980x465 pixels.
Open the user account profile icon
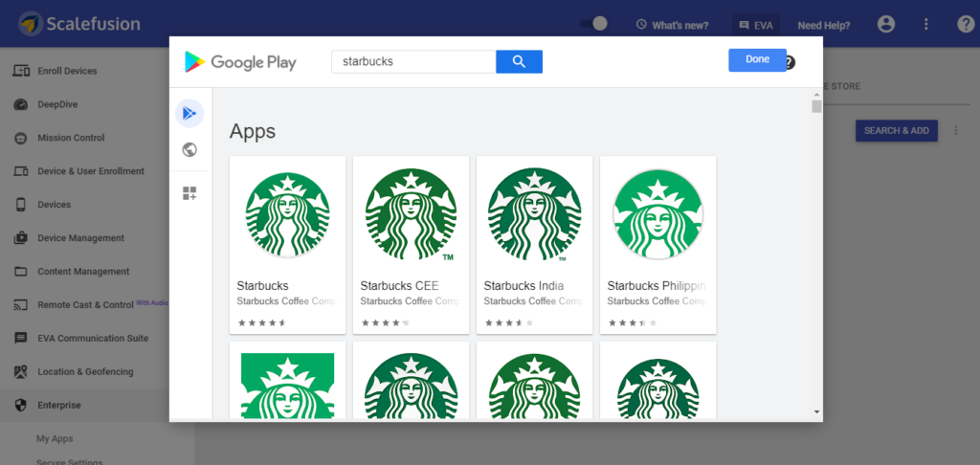click(886, 24)
